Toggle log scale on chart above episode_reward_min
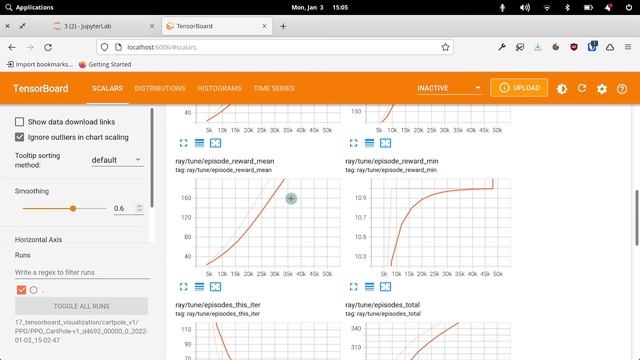This screenshot has width=640, height=360. (369, 143)
